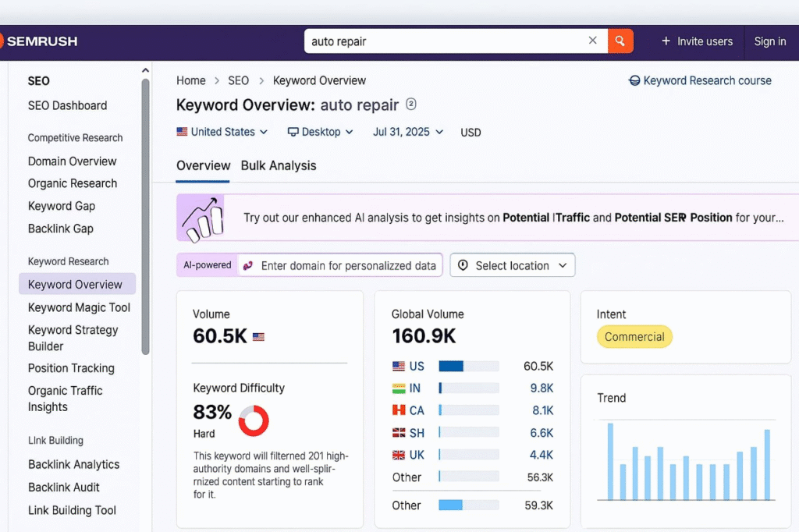Click the 4.4K UK volume link
799x532 pixels.
542,455
